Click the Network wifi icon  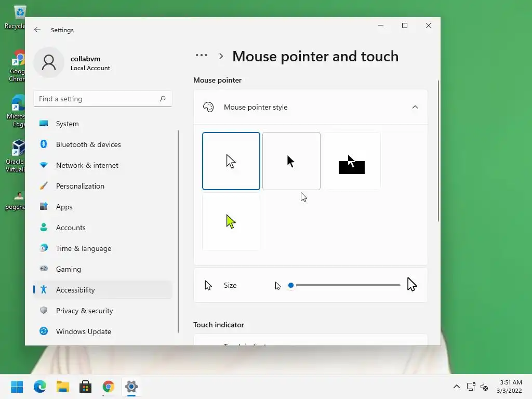click(44, 165)
